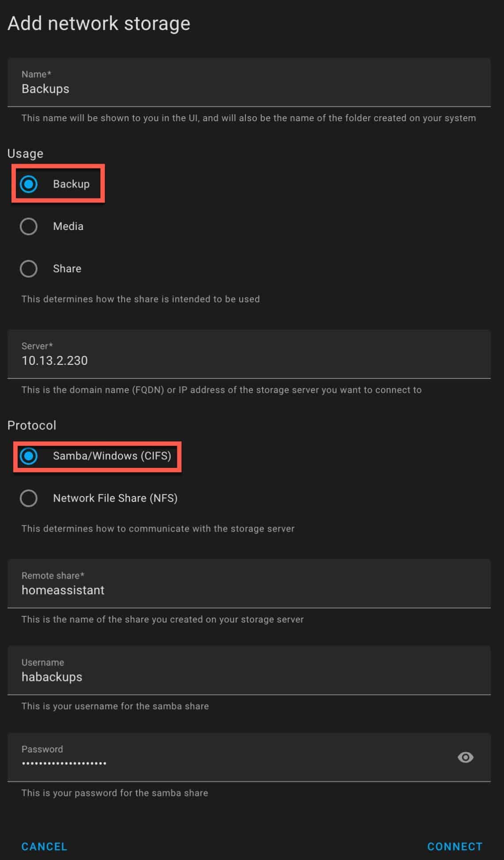Select the Media usage radio button

[x=28, y=226]
